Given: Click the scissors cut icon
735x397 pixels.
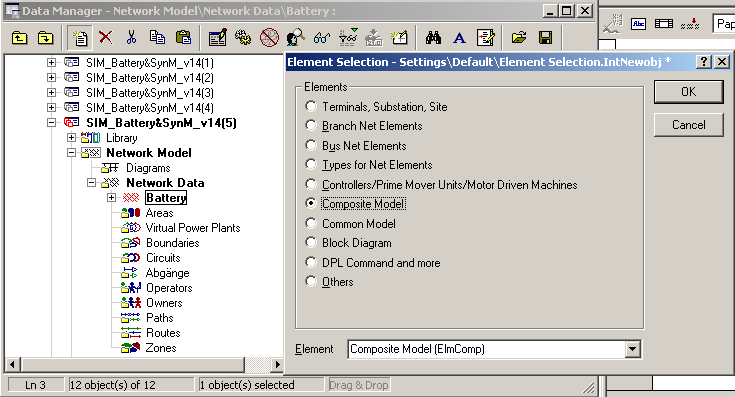Looking at the screenshot, I should [131, 37].
